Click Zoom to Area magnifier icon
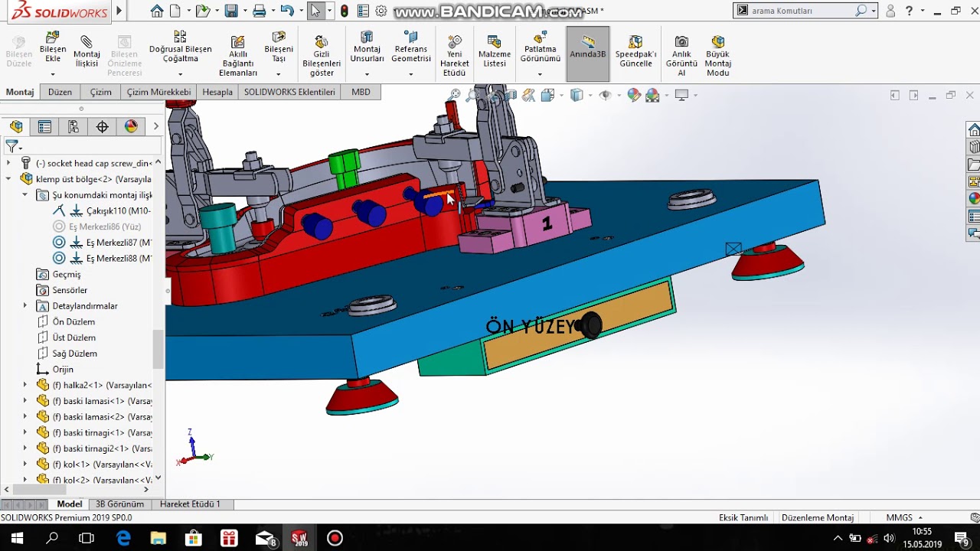Screen dimensions: 980x551 point(473,95)
